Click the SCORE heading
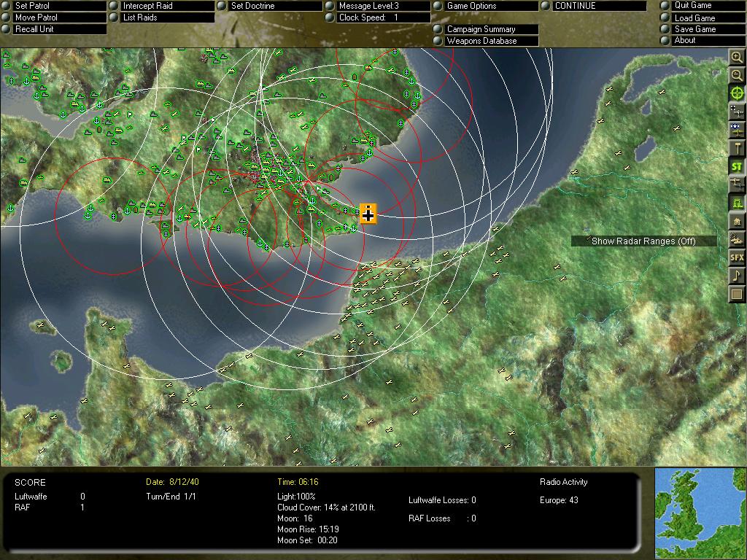Screen dimensions: 747x560 [x=30, y=483]
